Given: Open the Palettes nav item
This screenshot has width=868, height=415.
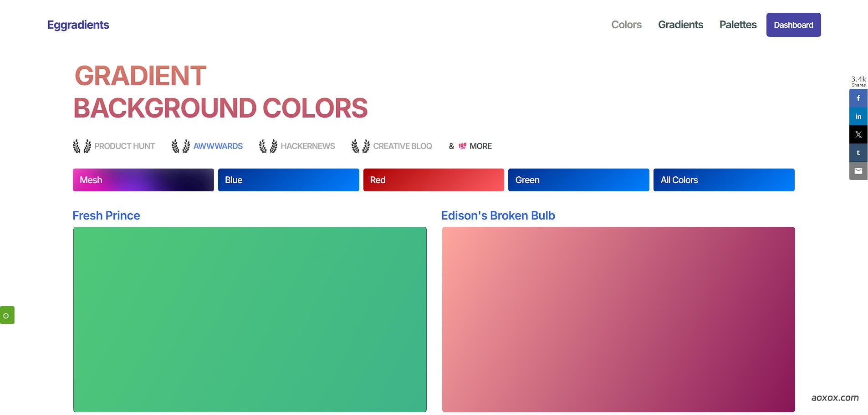Looking at the screenshot, I should pyautogui.click(x=738, y=25).
